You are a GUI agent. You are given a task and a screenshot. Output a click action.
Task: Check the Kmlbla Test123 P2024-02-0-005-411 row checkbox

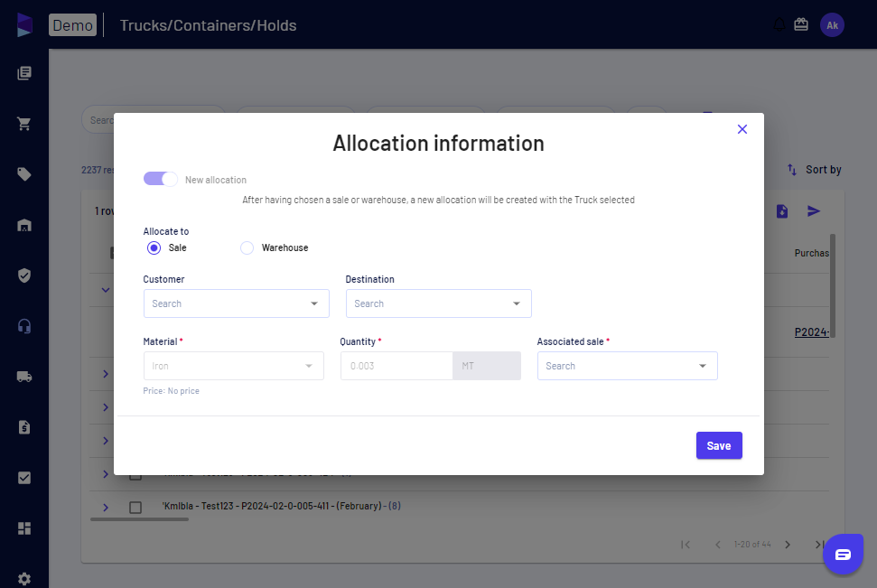[x=135, y=508]
